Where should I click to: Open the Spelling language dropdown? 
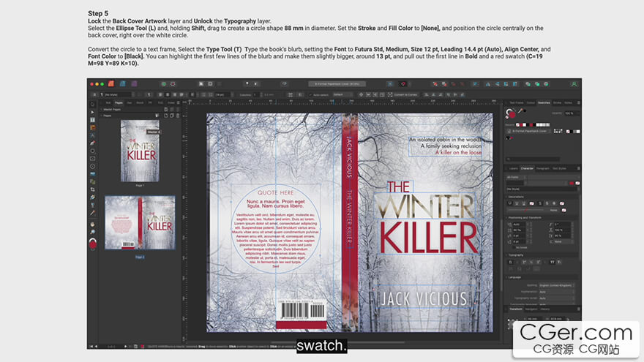click(x=556, y=285)
